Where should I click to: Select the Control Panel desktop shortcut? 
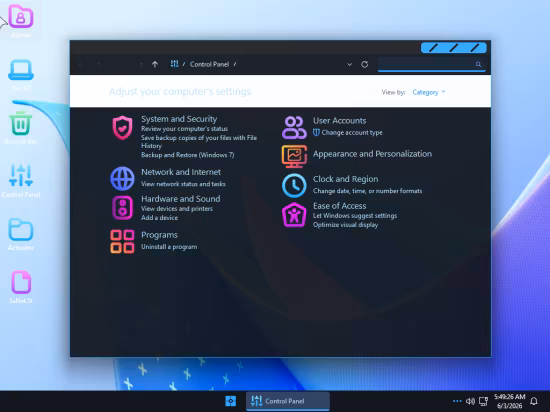pos(21,181)
